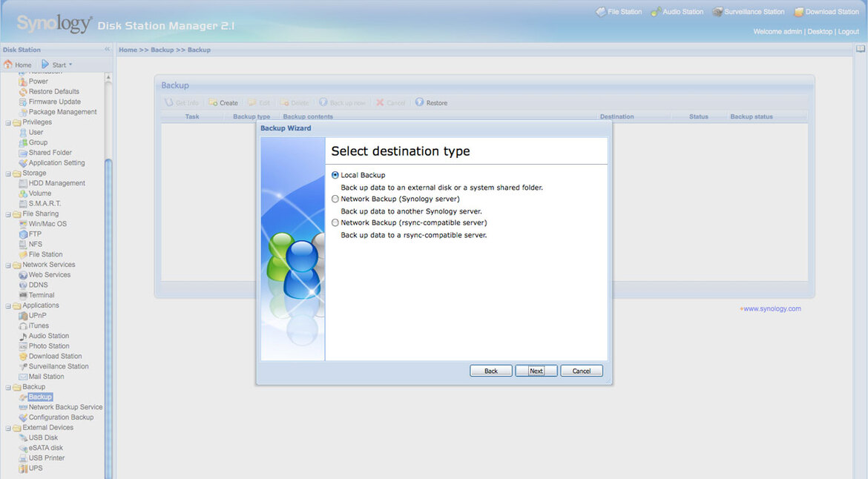Viewport: 868px width, 479px height.
Task: Open Configuration Backup in sidebar
Action: [61, 417]
